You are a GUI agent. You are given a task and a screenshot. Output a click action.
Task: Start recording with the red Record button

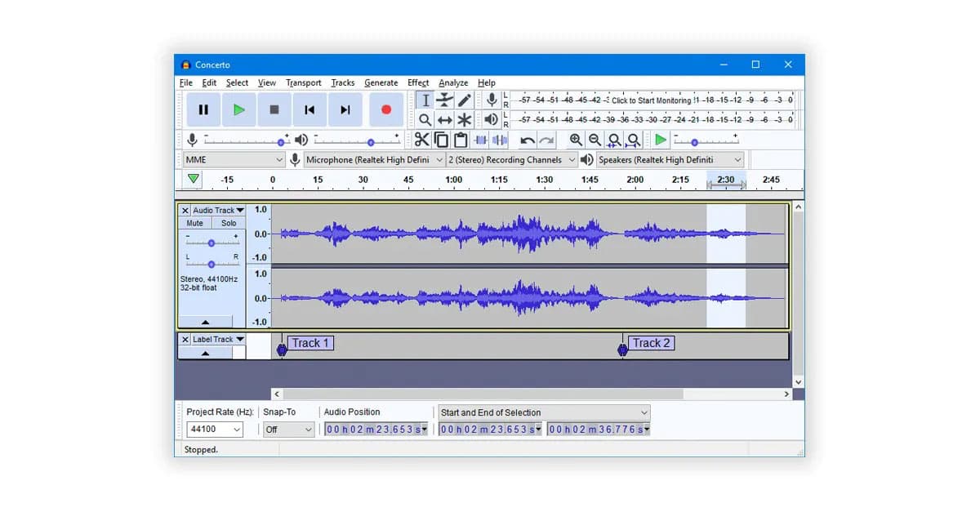tap(385, 109)
